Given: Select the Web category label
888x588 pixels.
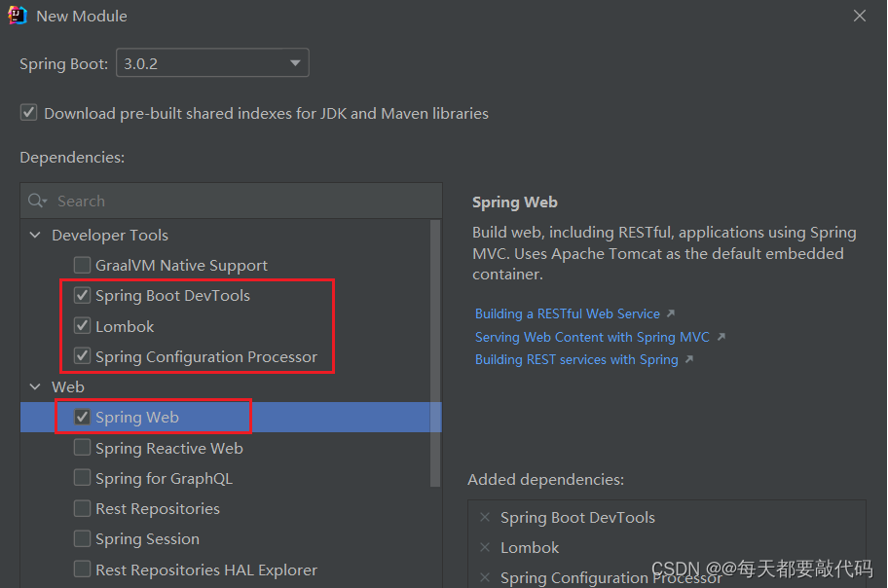Looking at the screenshot, I should pos(68,386).
